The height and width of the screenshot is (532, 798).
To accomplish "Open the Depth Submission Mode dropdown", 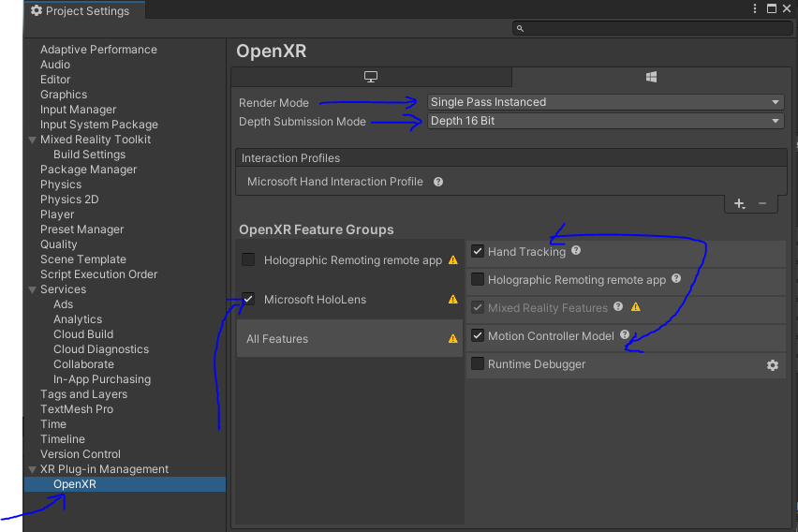I will (x=606, y=121).
